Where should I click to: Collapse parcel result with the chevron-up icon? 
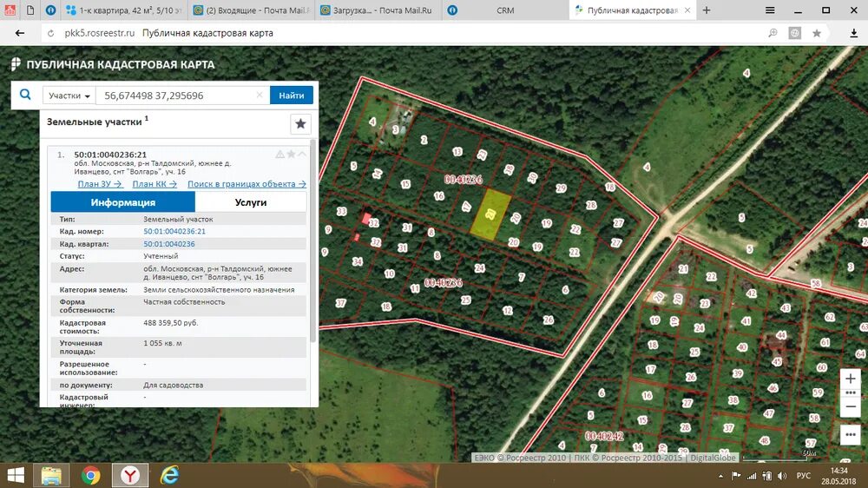[x=302, y=154]
